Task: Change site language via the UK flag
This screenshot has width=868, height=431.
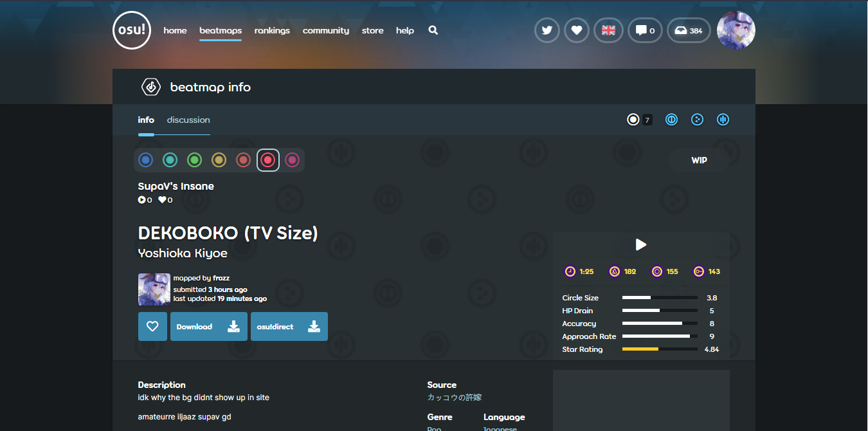Action: (x=608, y=30)
